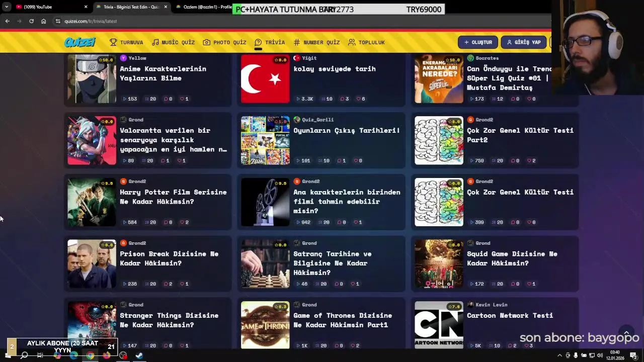Open the Prison Break quiz thumbnail
644x362 pixels.
(92, 264)
